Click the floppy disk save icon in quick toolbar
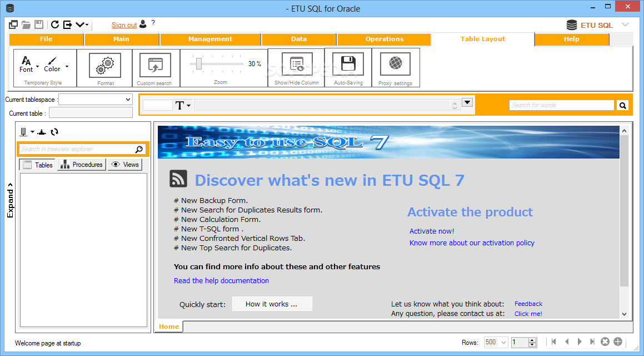 [38, 24]
